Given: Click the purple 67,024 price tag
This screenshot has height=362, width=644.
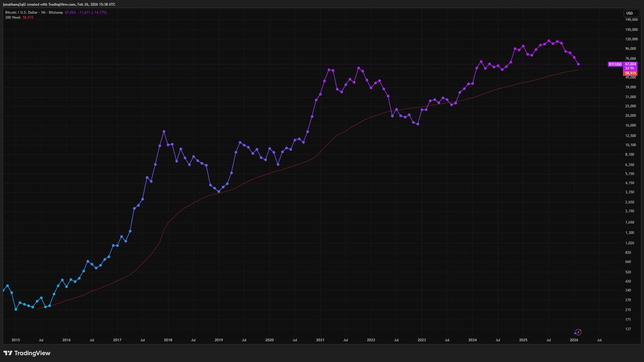Looking at the screenshot, I should pos(630,64).
